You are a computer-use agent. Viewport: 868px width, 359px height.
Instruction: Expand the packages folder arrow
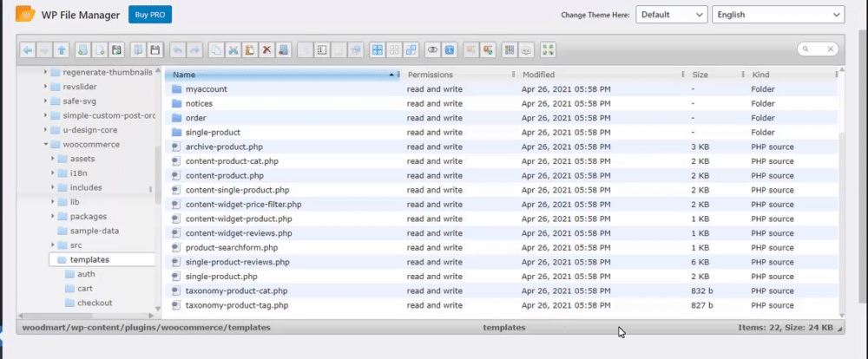pos(53,216)
